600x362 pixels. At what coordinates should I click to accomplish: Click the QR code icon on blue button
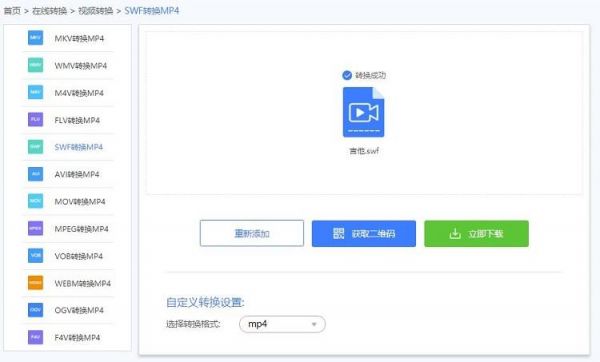point(338,233)
